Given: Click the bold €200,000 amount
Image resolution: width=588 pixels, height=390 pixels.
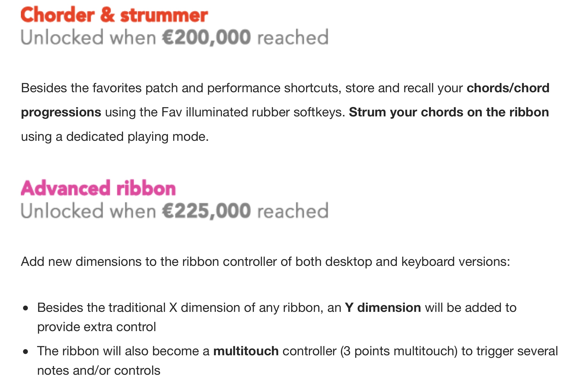Looking at the screenshot, I should (206, 37).
